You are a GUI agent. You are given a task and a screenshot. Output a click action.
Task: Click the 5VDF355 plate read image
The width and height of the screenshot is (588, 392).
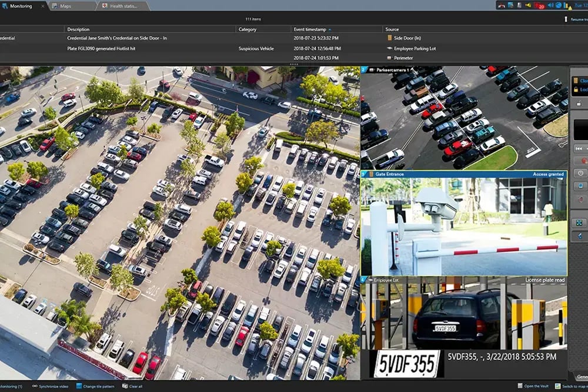(x=407, y=364)
